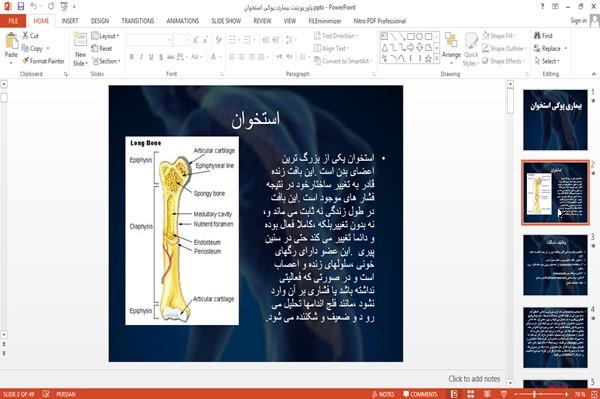The height and width of the screenshot is (399, 600).
Task: Toggle strikethrough formatting
Action: pos(170,57)
